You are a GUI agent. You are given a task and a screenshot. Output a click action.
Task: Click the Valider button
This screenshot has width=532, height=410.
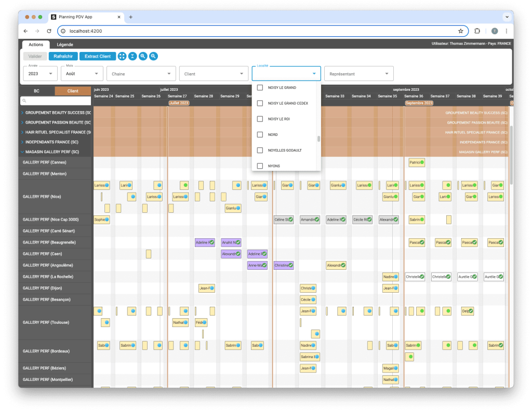click(35, 56)
